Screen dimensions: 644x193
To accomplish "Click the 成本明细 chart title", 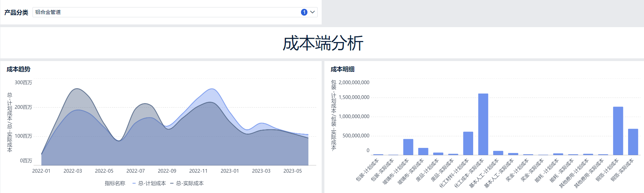I will click(x=342, y=69).
